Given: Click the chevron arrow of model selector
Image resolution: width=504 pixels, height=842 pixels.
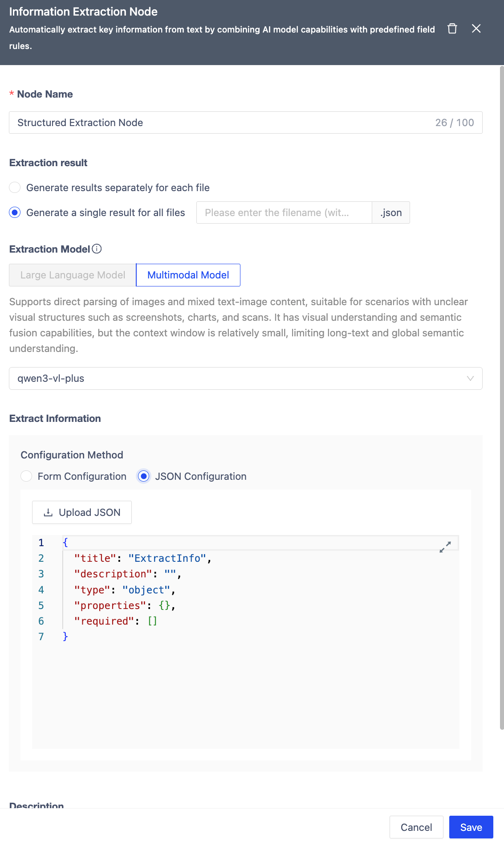Looking at the screenshot, I should 470,378.
